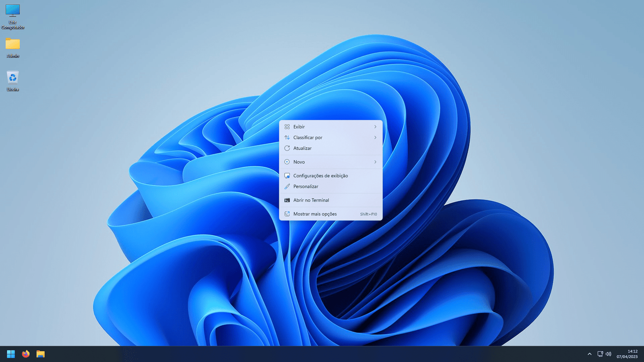
Task: Expand Classificar por using its chevron
Action: (375, 138)
